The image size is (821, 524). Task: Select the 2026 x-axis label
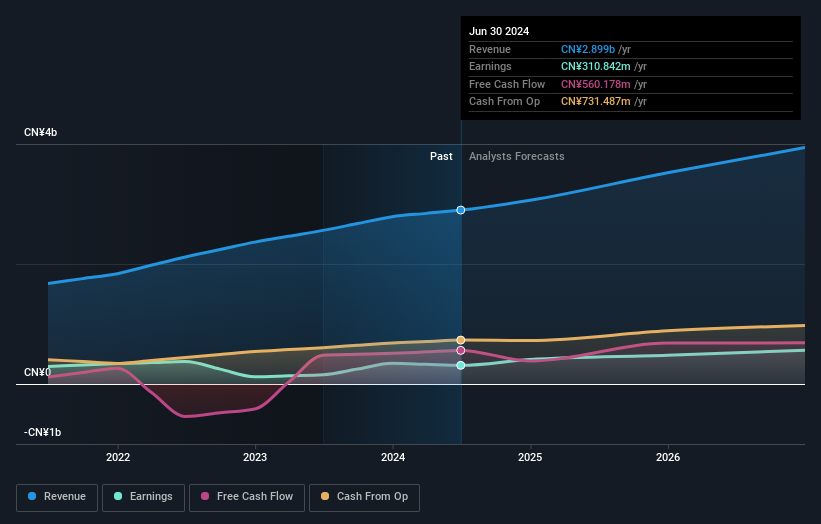coord(668,457)
